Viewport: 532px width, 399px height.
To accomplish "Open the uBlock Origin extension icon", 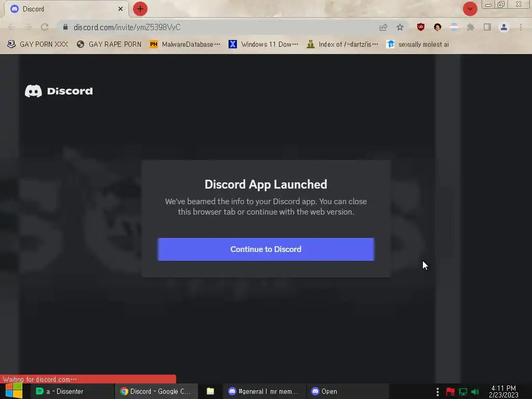I will pyautogui.click(x=421, y=27).
